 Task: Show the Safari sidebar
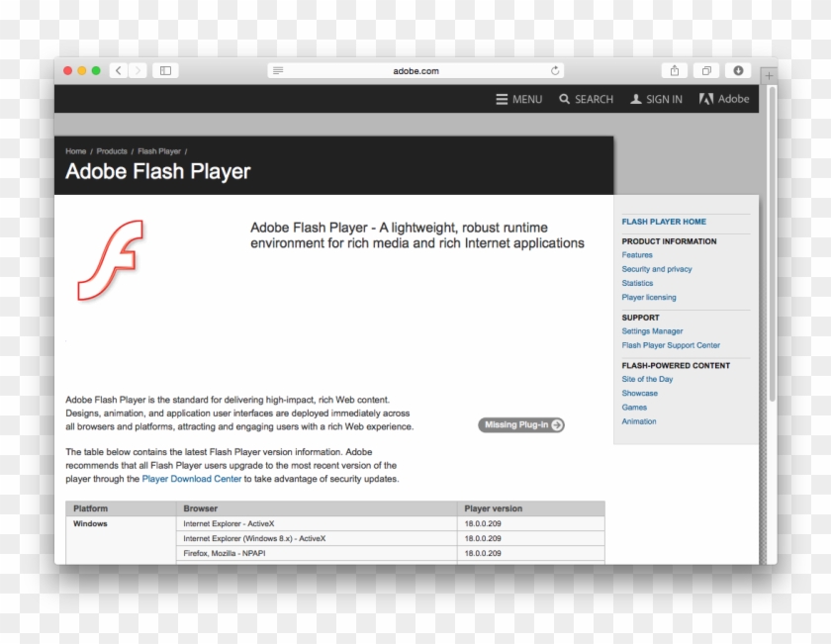point(165,70)
